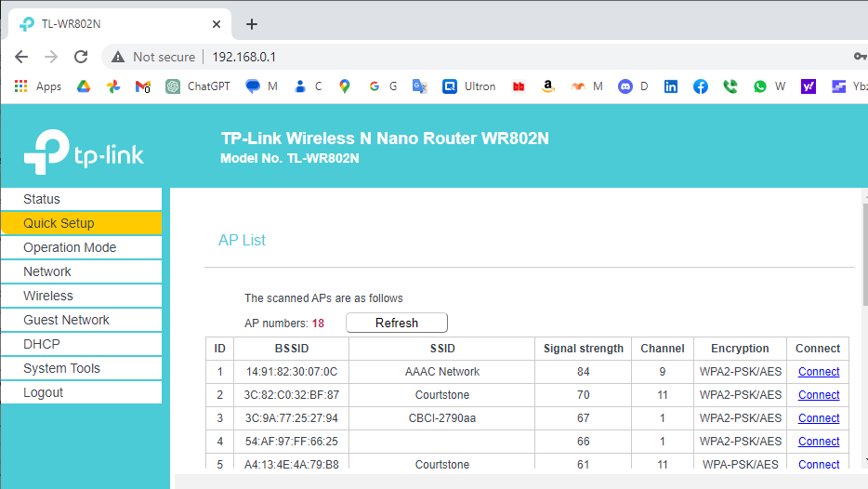The width and height of the screenshot is (868, 489).
Task: Open the DHCP menu
Action: pyautogui.click(x=82, y=344)
